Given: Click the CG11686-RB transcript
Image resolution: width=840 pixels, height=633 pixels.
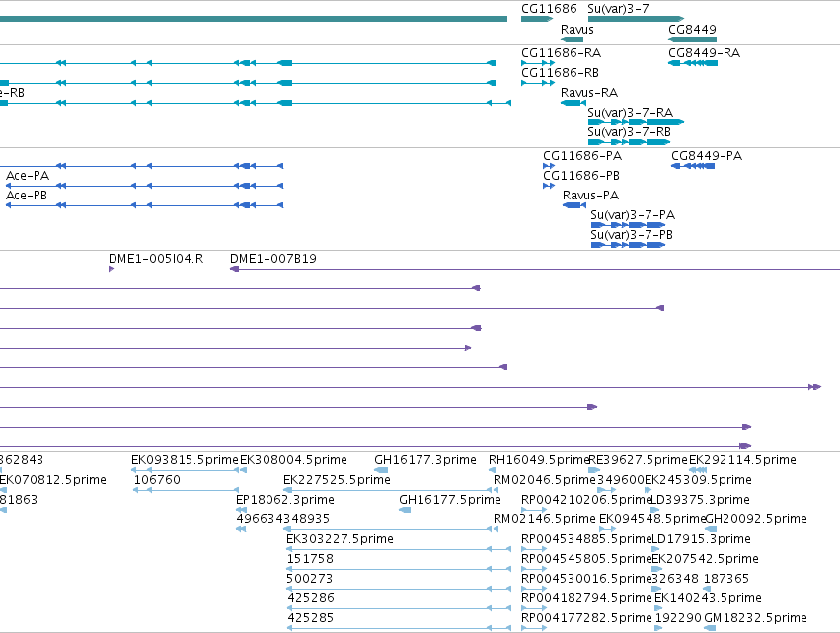Looking at the screenshot, I should coord(538,83).
